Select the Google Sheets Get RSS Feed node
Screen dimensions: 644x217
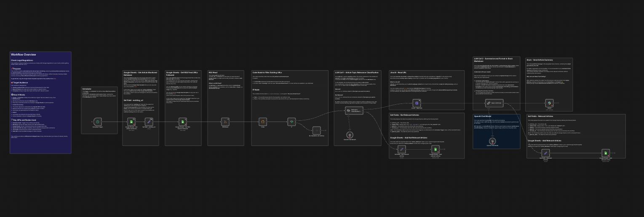click(x=182, y=122)
